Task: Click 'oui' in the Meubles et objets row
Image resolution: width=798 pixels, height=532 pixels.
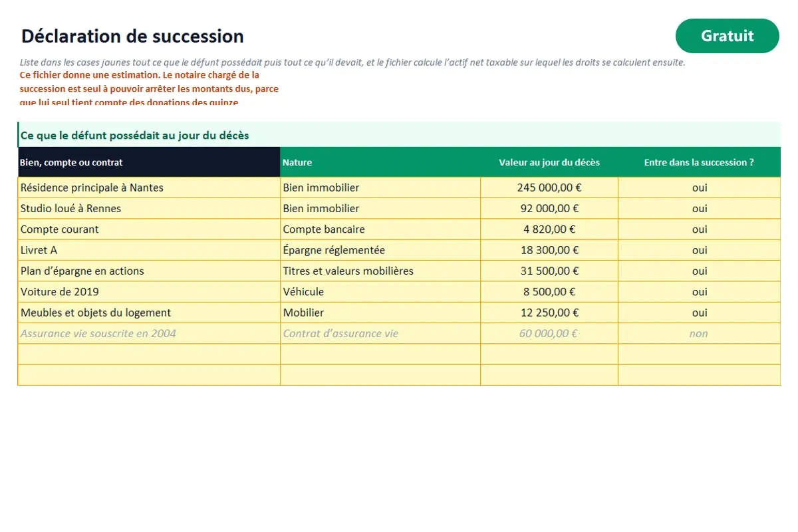Action: click(x=699, y=313)
